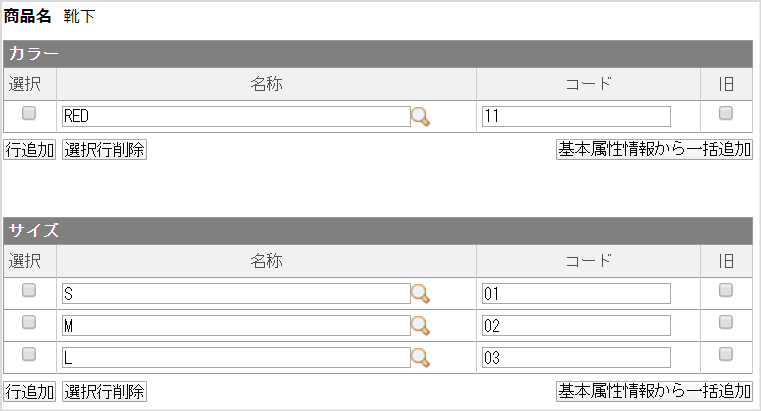Tick the 選択 checkbox for the RED row
The height and width of the screenshot is (411, 761).
29,113
